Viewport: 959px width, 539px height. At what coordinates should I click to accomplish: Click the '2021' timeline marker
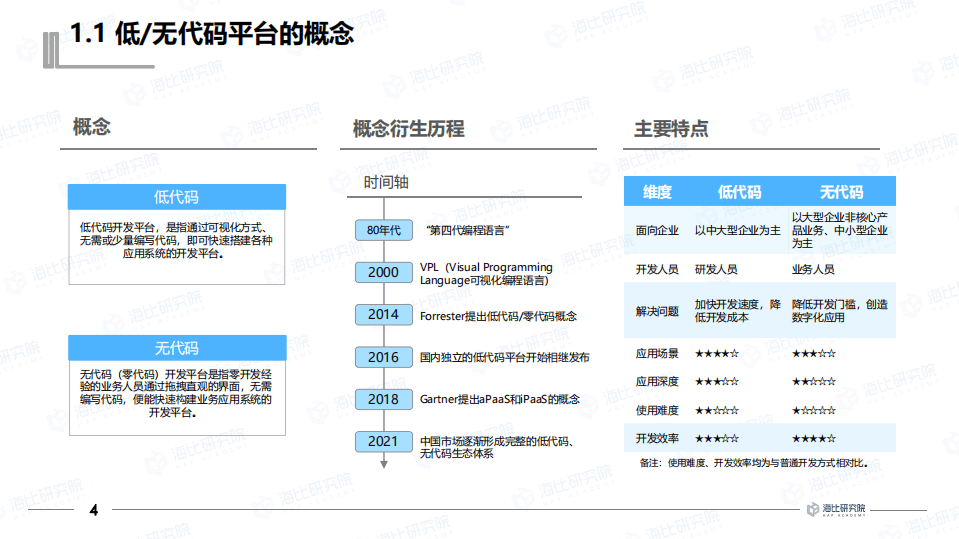point(383,441)
